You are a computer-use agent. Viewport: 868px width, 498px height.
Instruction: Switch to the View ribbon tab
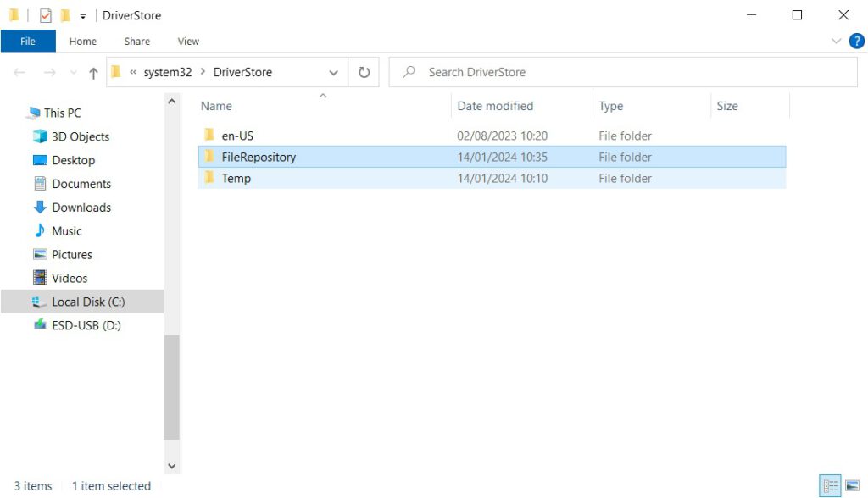[x=188, y=41]
